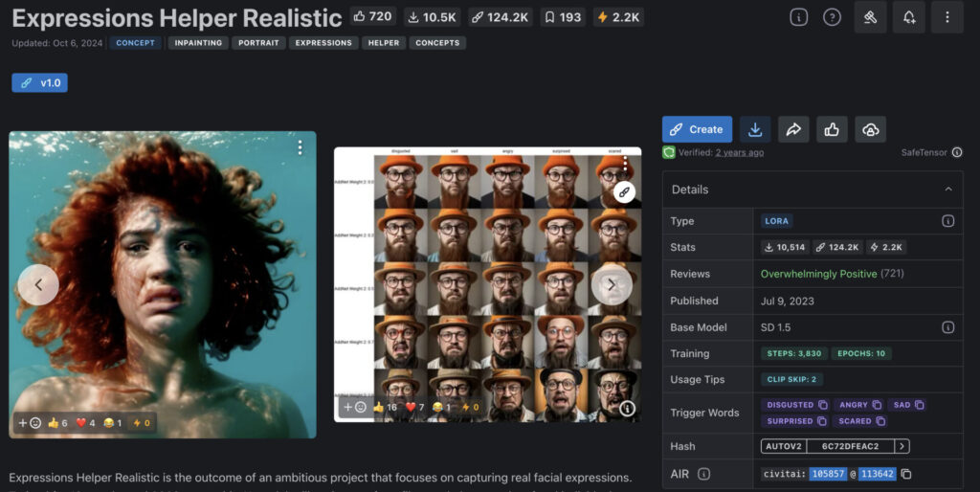Click the question mark help icon
Screen dimensions: 980x492
point(832,17)
